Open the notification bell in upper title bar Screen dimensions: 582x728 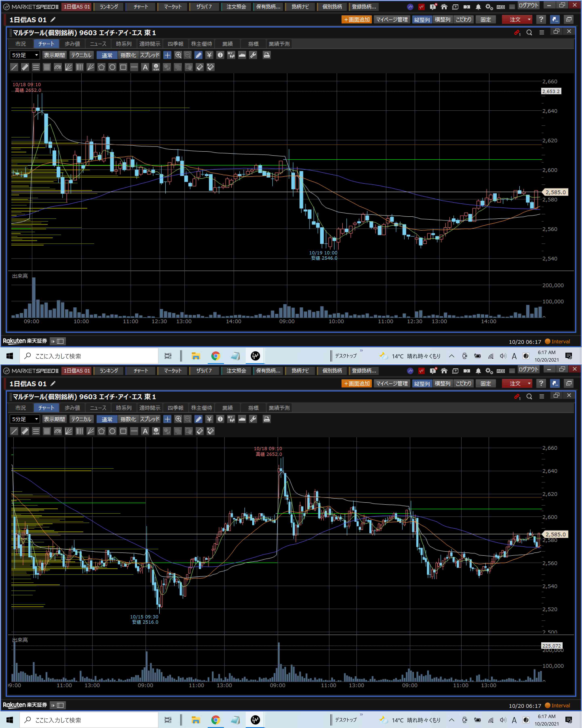pyautogui.click(x=478, y=7)
